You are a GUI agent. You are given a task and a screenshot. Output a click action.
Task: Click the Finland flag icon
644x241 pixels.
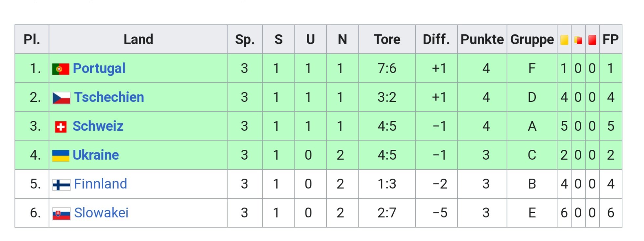(61, 185)
